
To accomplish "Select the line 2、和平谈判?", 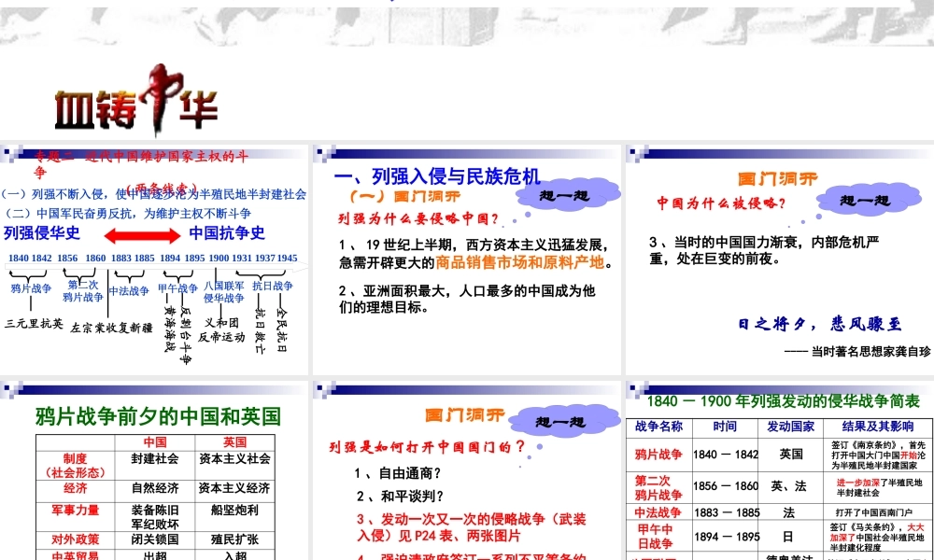I will click(x=401, y=497).
